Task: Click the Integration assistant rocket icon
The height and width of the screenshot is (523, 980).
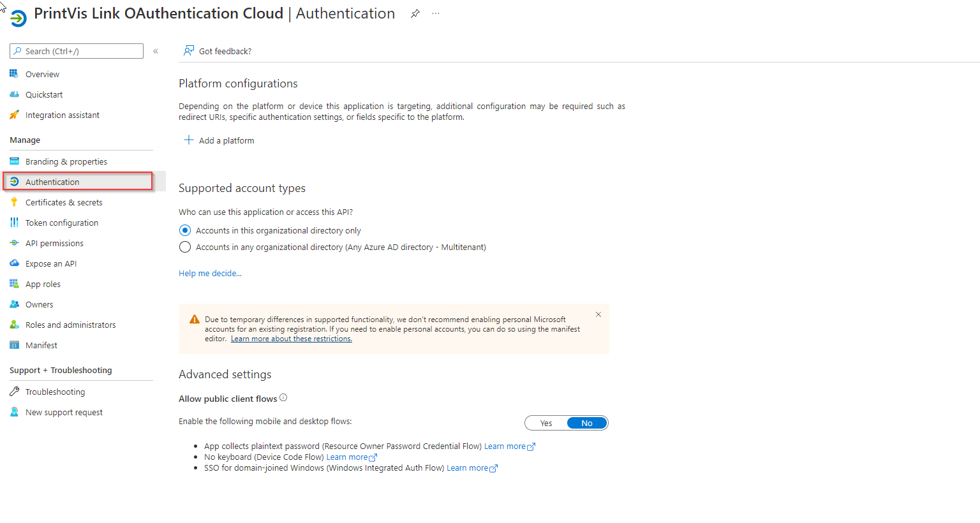Action: point(14,115)
